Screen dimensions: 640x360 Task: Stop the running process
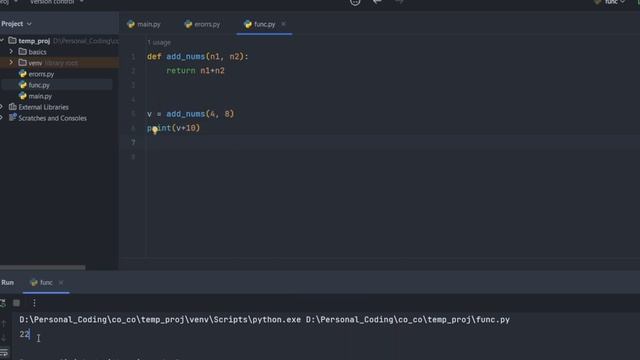tap(16, 303)
